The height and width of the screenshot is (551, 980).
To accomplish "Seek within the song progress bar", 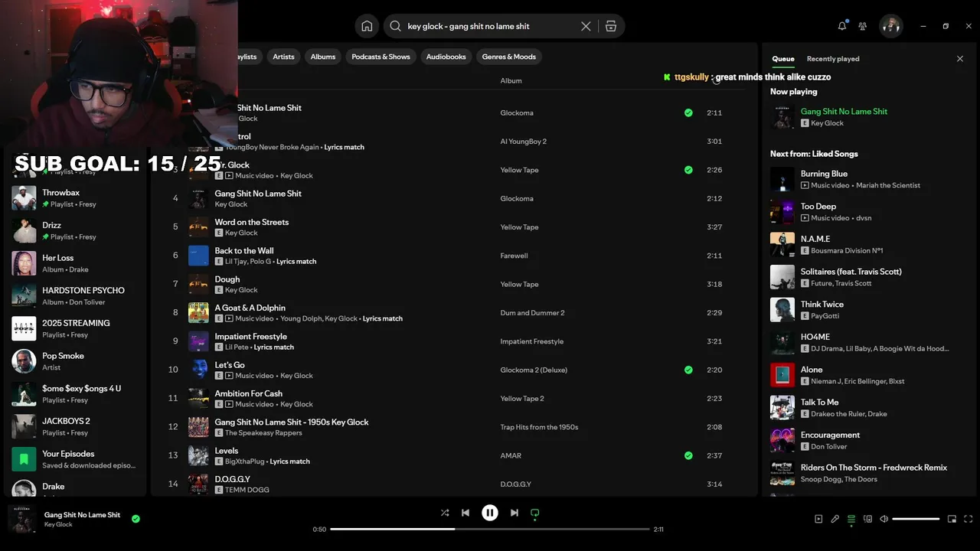I will (x=490, y=529).
